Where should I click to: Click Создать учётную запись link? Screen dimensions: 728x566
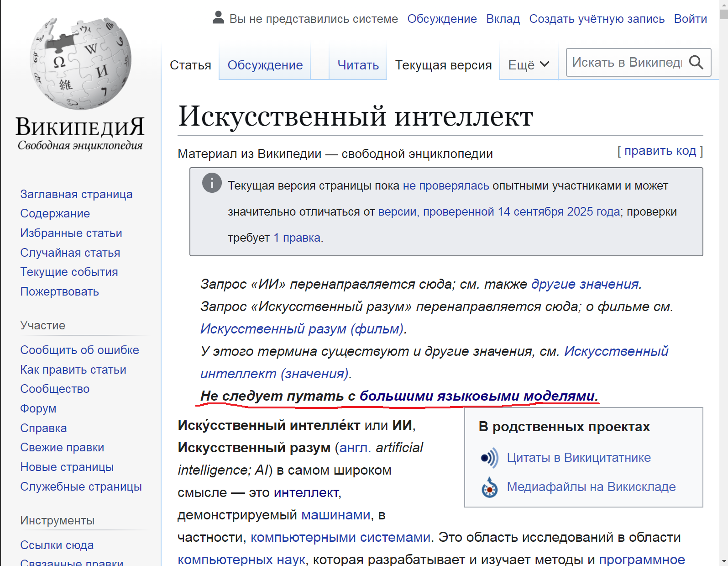(597, 19)
